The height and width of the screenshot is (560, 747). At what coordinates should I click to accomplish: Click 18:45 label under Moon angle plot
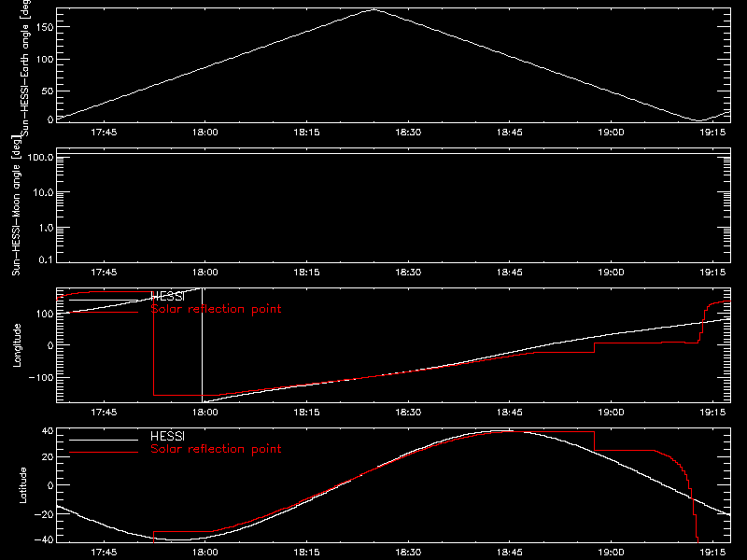[x=510, y=272]
